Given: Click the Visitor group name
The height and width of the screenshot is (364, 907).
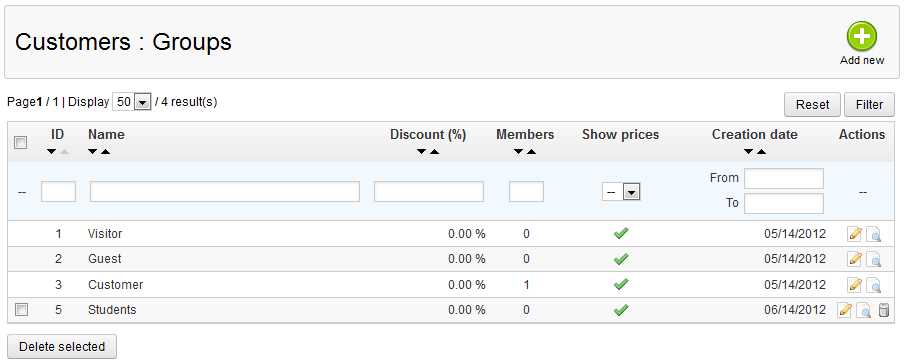Looking at the screenshot, I should [105, 234].
